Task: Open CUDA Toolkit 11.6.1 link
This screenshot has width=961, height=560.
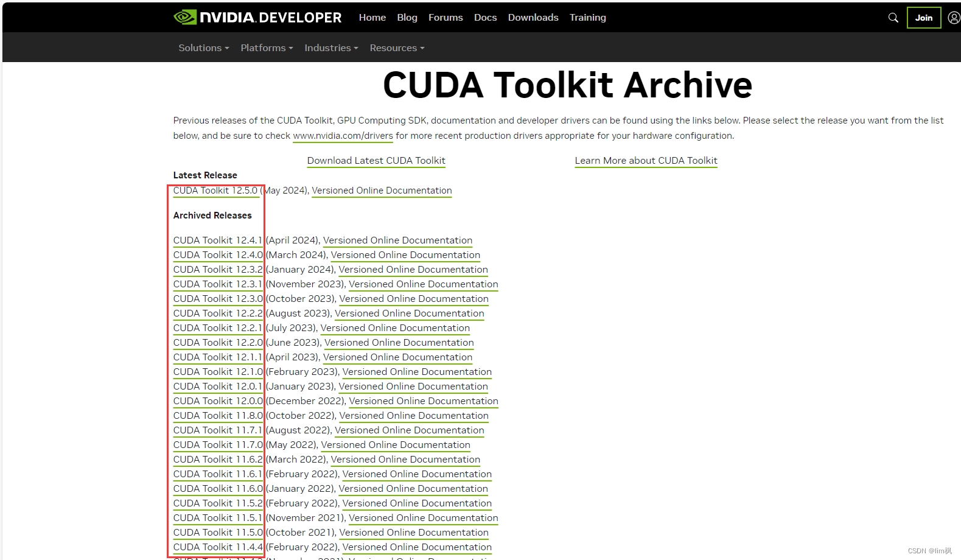Action: [218, 474]
